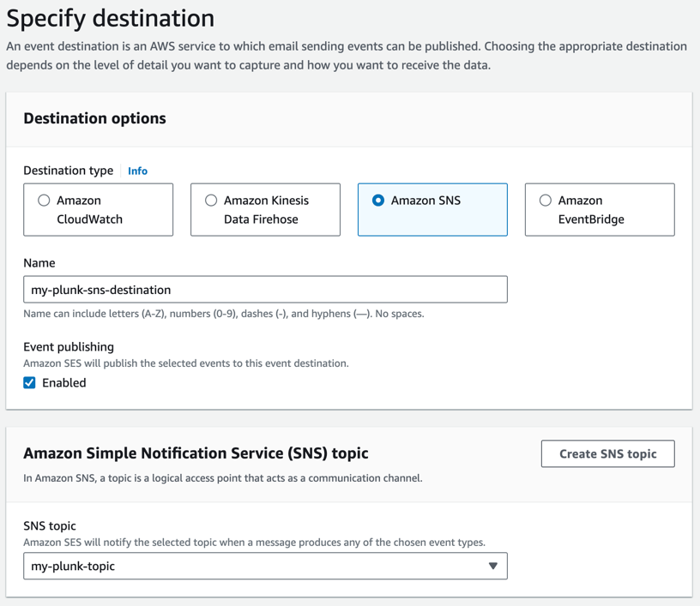Viewport: 700px width, 606px height.
Task: Click the Name helper text about allowed characters
Action: (223, 314)
